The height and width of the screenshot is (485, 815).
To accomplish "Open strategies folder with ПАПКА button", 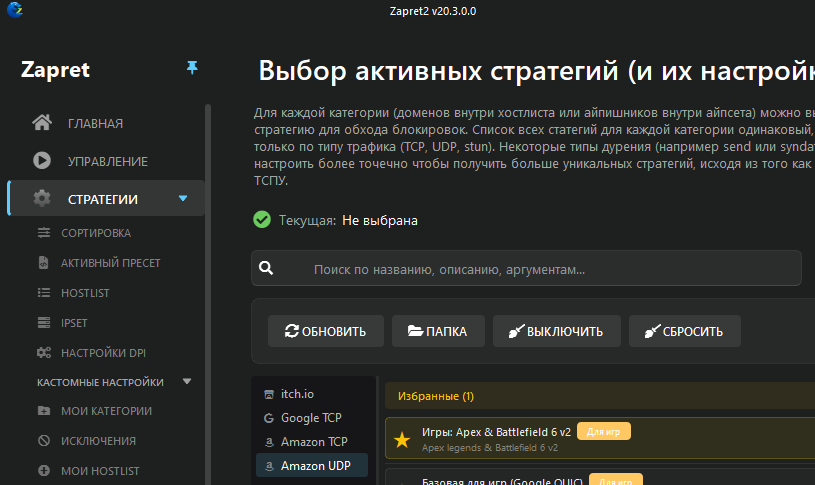I will (x=438, y=331).
